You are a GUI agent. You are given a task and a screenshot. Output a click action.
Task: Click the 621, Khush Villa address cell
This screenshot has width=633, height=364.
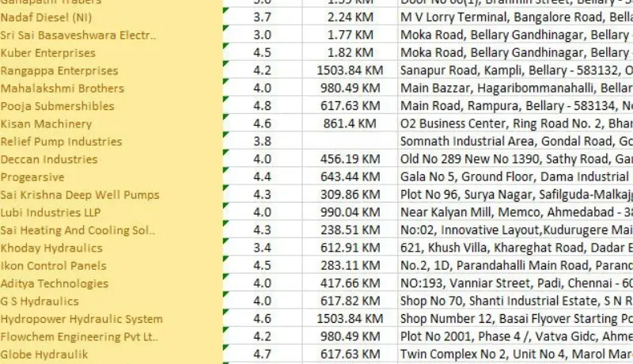point(516,248)
